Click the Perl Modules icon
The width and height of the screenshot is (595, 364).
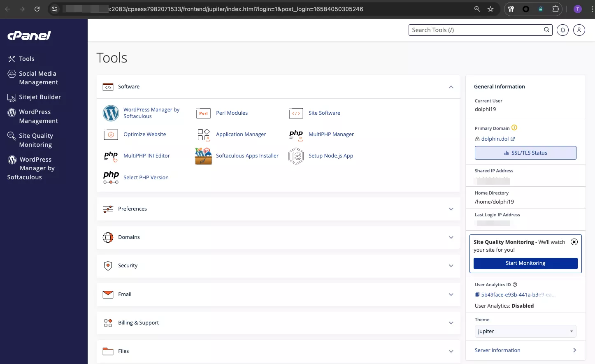pyautogui.click(x=204, y=113)
